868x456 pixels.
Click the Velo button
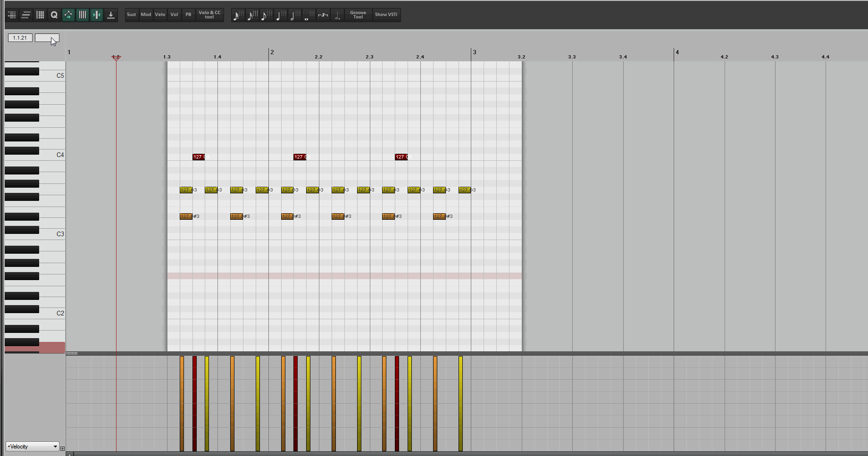tap(160, 15)
